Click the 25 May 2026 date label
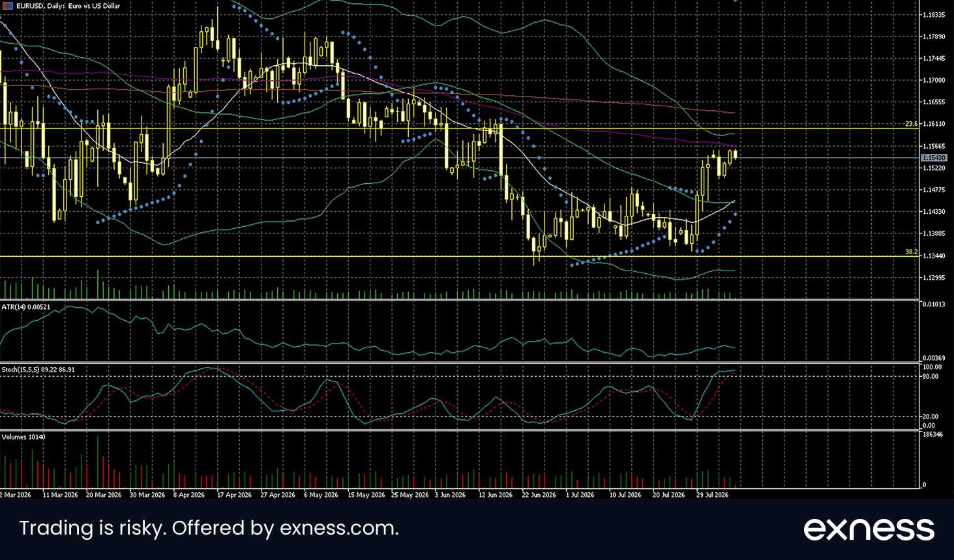Image resolution: width=954 pixels, height=560 pixels. coord(410,495)
